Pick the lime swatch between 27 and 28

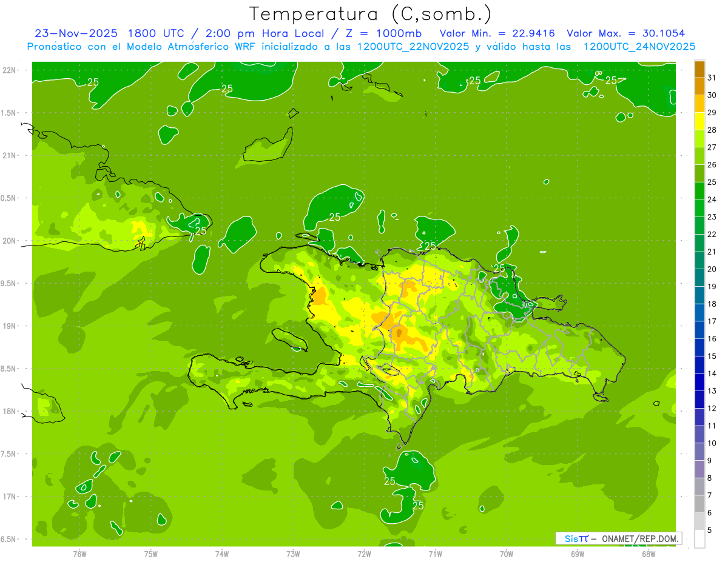pyautogui.click(x=699, y=139)
